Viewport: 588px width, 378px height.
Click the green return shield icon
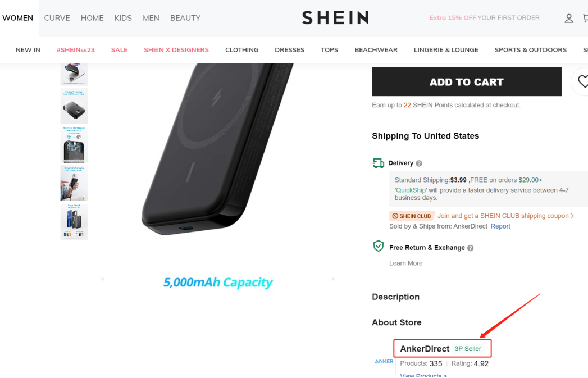point(379,246)
